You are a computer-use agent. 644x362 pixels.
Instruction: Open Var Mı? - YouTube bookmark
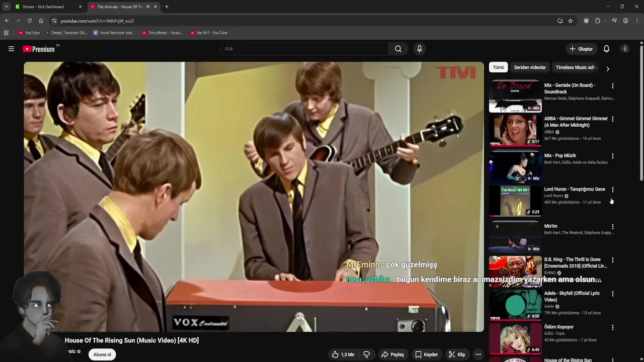click(209, 33)
